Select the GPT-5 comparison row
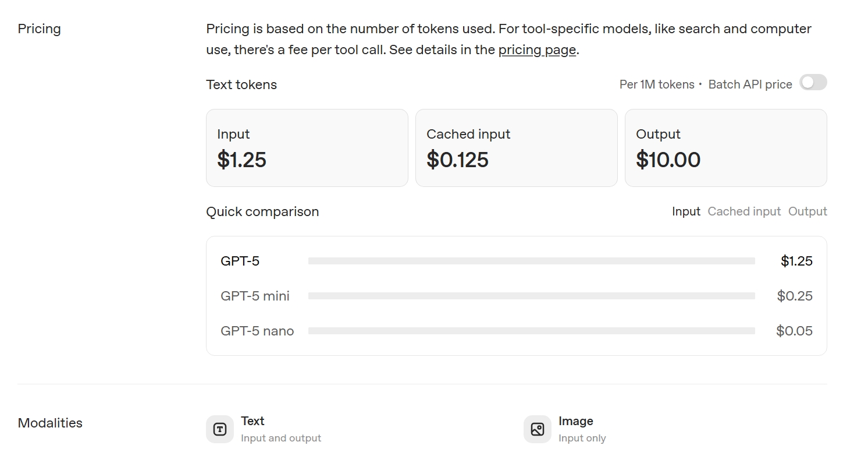The height and width of the screenshot is (463, 868). [x=240, y=261]
